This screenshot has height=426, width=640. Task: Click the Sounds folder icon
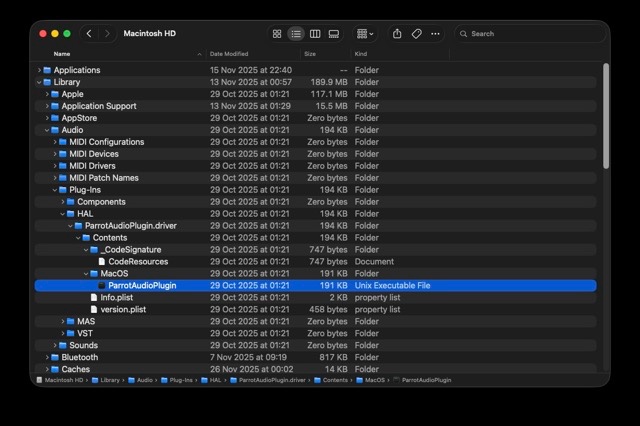point(62,346)
